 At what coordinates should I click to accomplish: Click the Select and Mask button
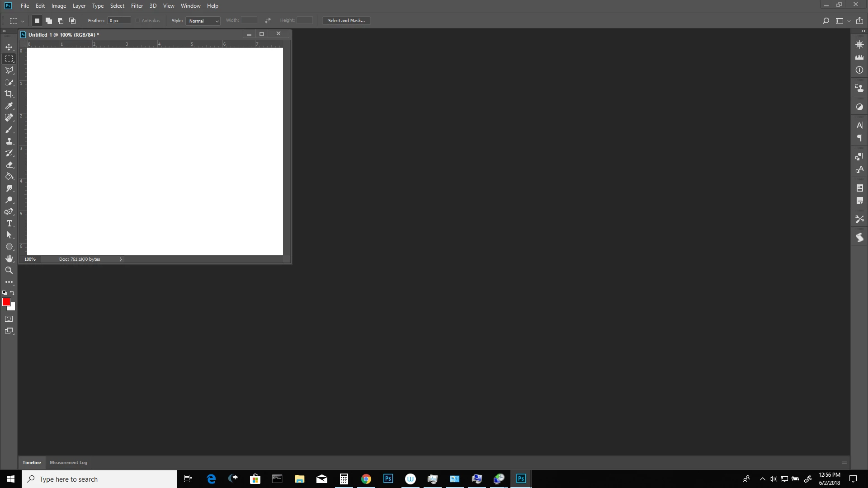(x=346, y=21)
